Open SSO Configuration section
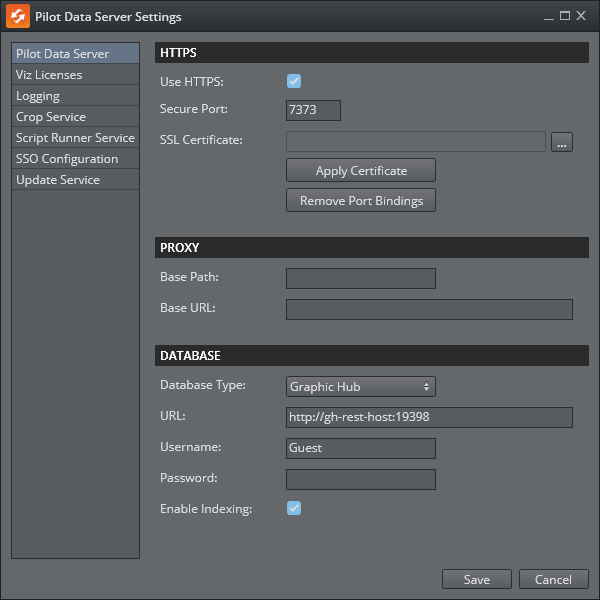 (75, 159)
